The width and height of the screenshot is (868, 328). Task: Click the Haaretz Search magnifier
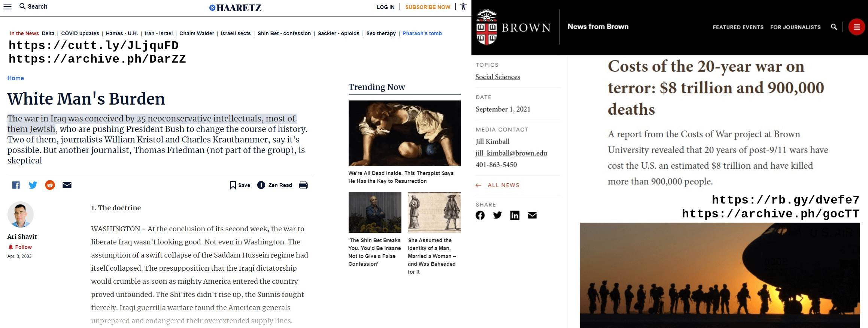coord(22,6)
